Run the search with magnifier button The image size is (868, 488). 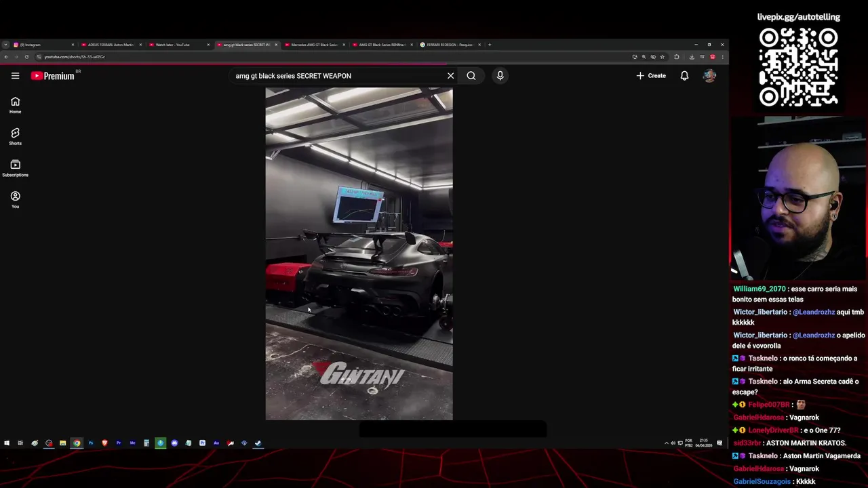[471, 76]
